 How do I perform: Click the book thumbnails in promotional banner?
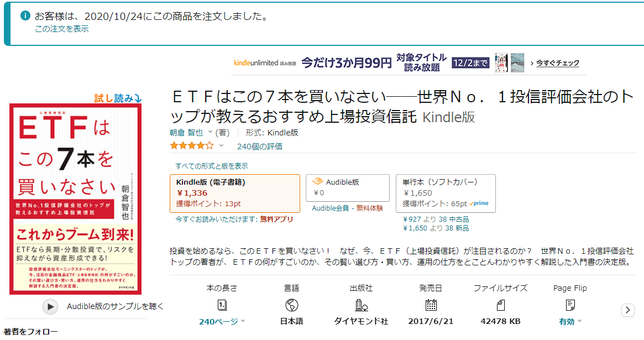click(x=510, y=63)
